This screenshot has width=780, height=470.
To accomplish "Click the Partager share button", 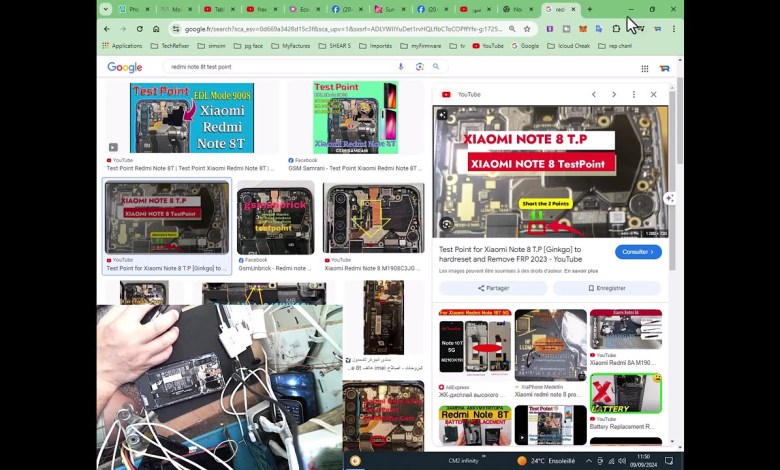I will pos(492,288).
